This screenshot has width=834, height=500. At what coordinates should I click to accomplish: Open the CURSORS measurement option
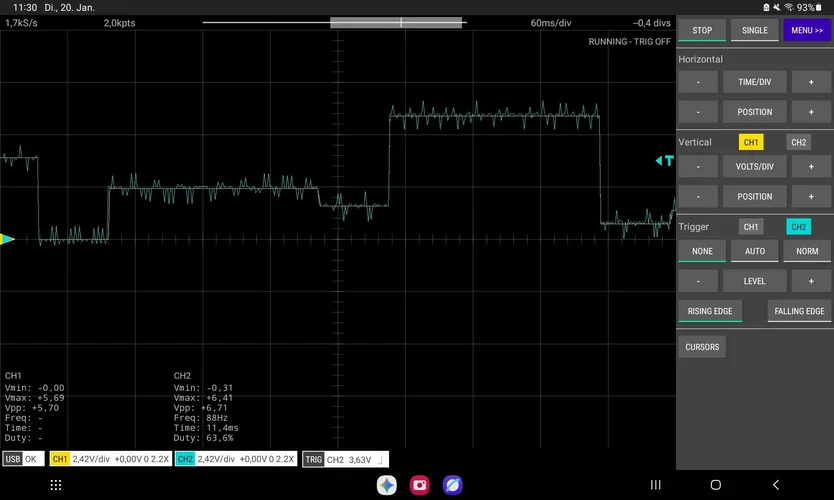click(702, 347)
